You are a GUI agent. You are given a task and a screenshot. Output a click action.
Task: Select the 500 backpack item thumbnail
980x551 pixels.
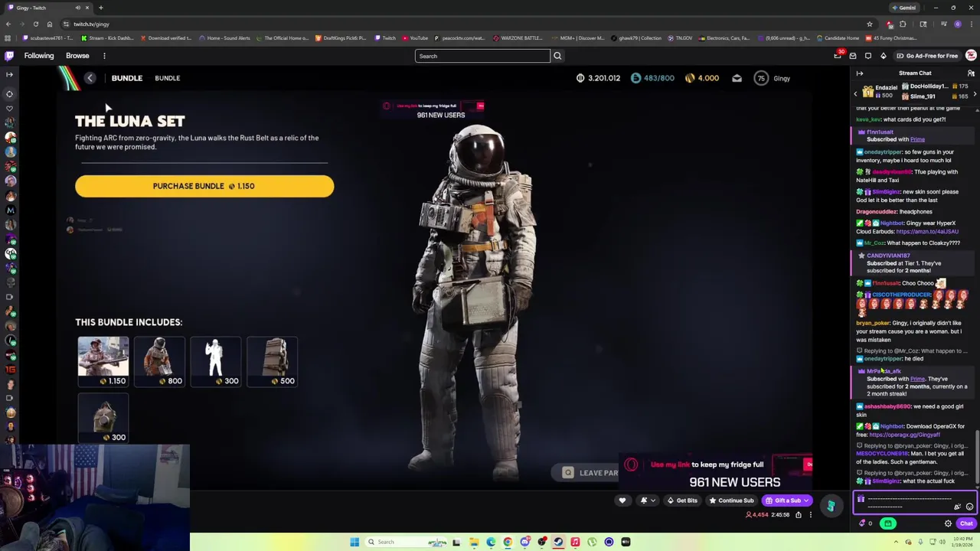pos(272,361)
